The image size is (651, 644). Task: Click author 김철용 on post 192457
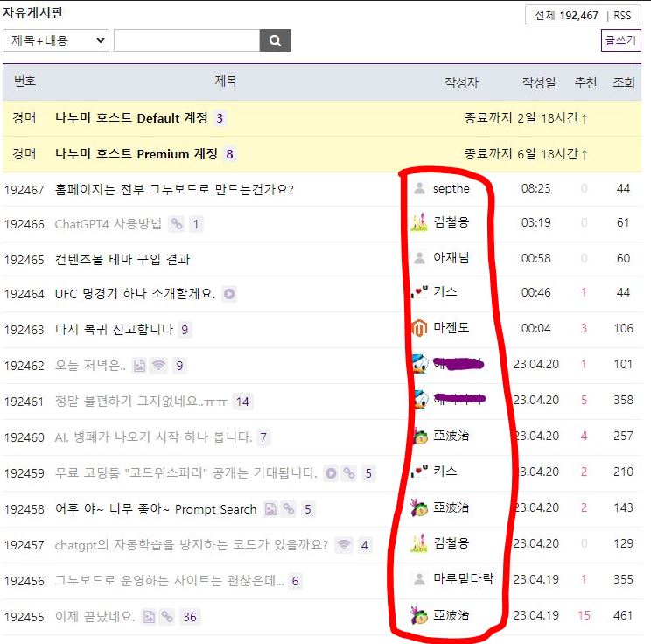(x=451, y=542)
